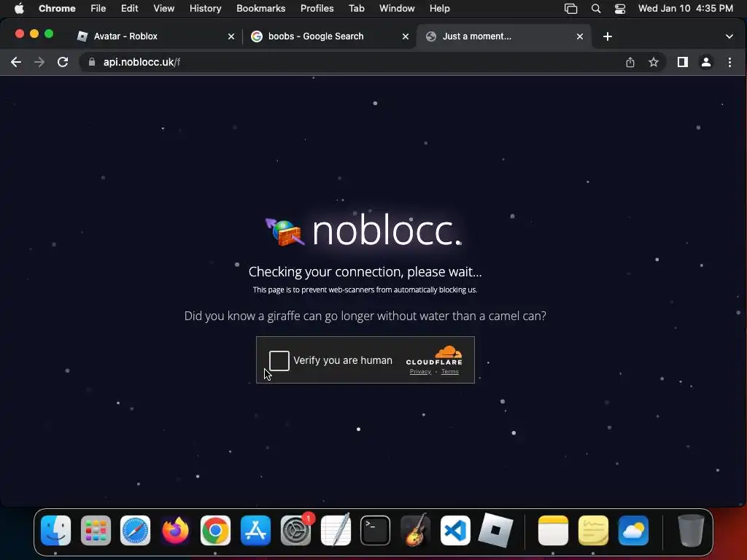Open the Profiles menu
This screenshot has height=560, width=747.
pyautogui.click(x=317, y=9)
